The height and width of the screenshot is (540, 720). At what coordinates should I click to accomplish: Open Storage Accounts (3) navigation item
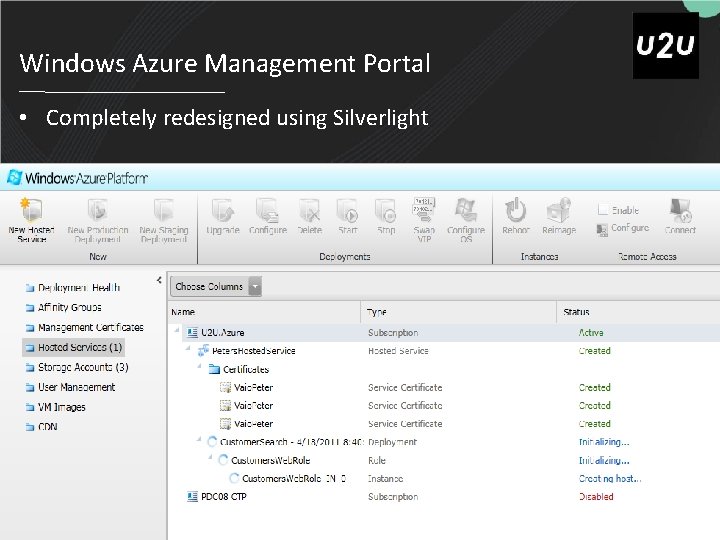(x=77, y=367)
